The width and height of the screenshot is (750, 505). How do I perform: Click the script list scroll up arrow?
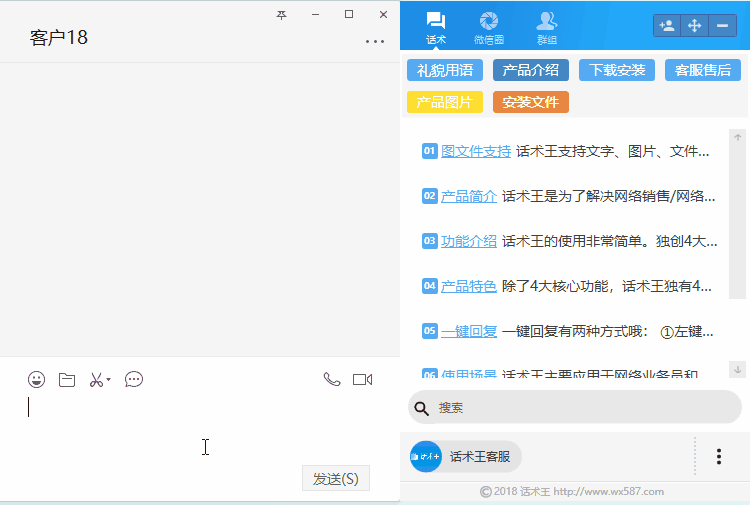pos(738,137)
